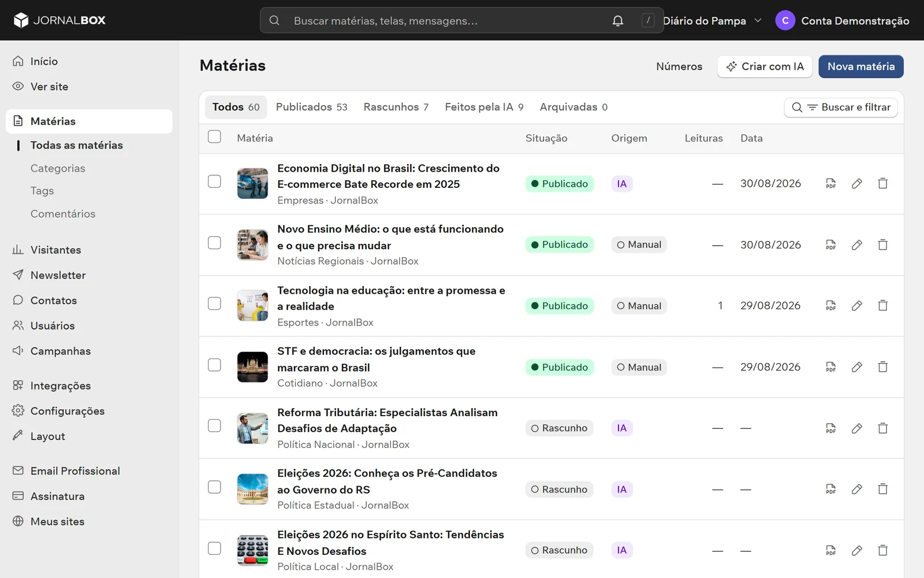Edit the Eleições Espírito Santo draft

click(x=857, y=550)
